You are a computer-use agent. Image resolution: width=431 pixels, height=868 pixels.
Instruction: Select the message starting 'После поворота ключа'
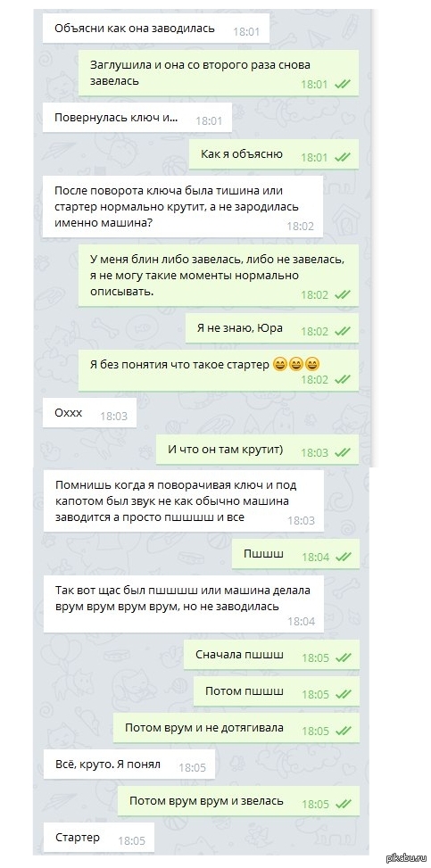(x=183, y=207)
